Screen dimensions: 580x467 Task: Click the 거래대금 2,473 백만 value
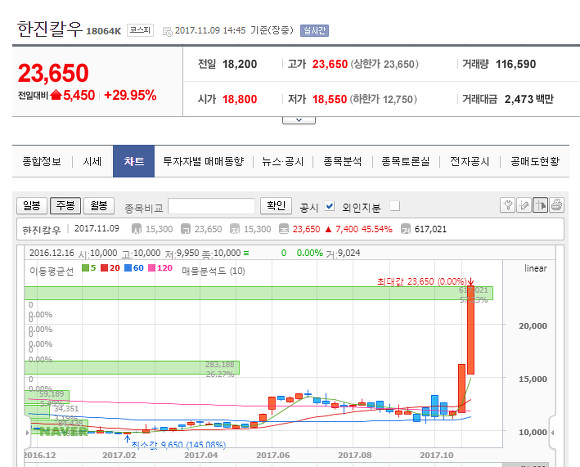(529, 99)
